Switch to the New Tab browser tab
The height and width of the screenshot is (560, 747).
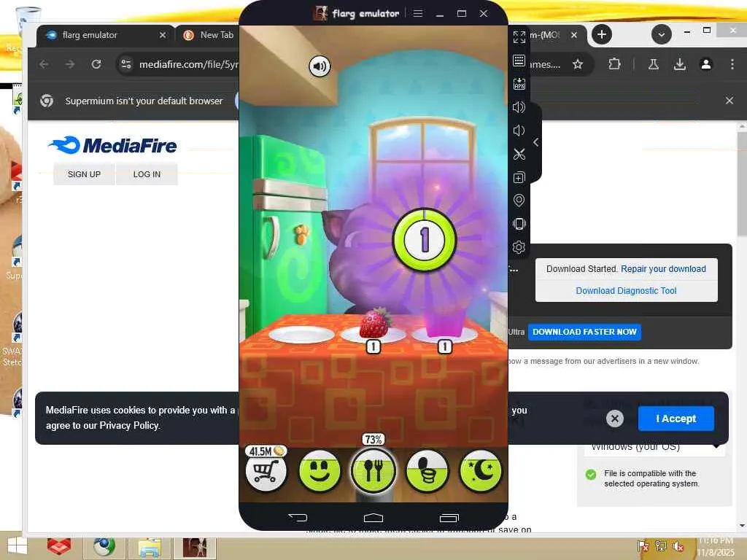(208, 35)
